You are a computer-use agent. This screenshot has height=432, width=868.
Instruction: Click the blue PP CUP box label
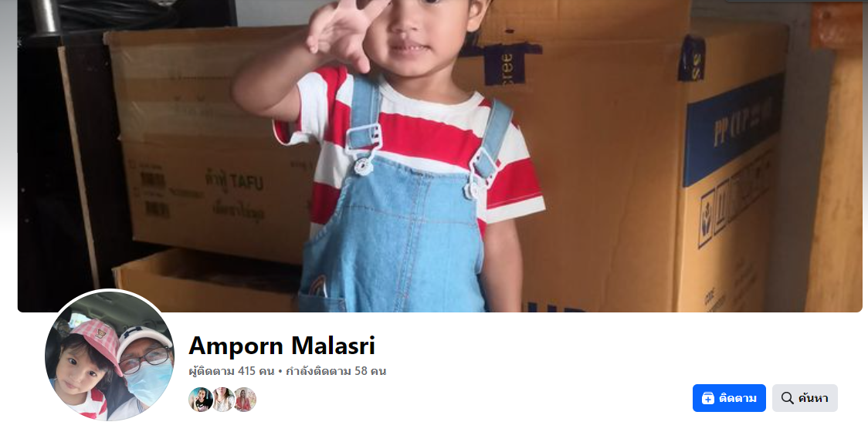pos(734,130)
